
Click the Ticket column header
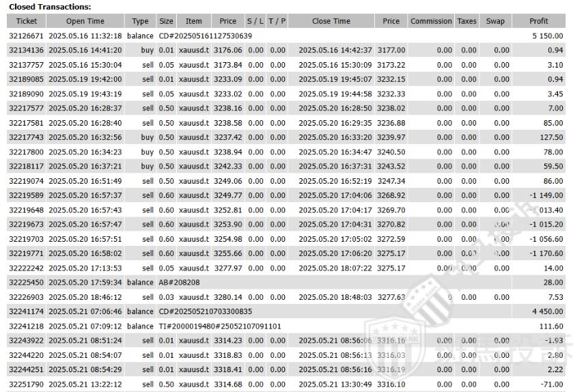pyautogui.click(x=26, y=21)
